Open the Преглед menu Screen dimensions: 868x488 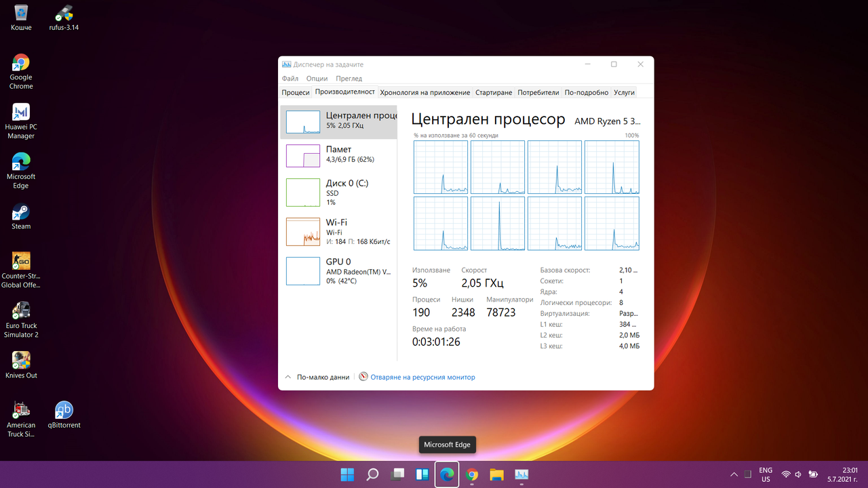(349, 79)
